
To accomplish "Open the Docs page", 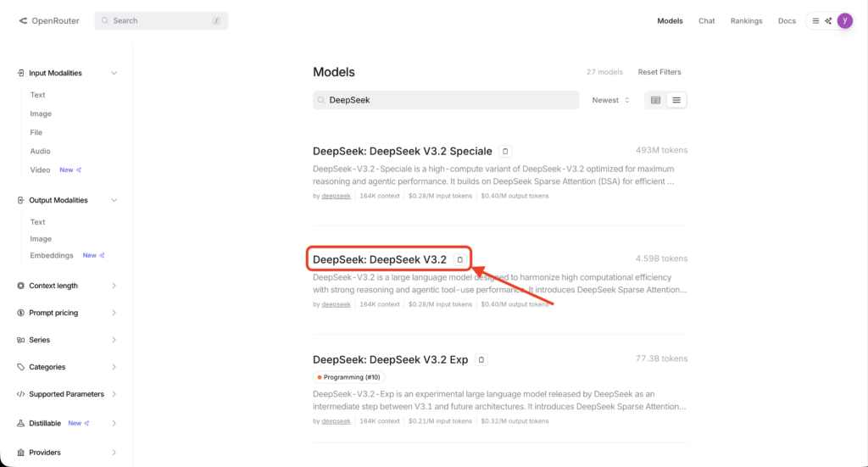I will [787, 21].
